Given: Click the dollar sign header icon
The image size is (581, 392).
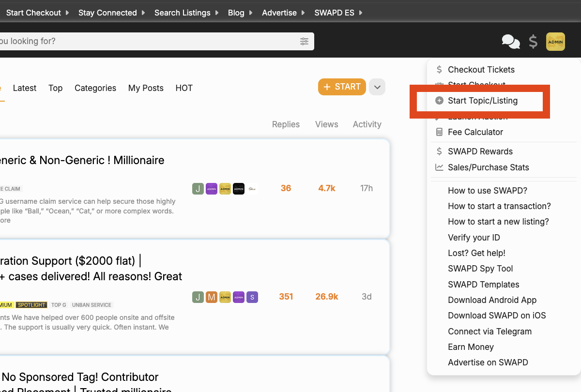Looking at the screenshot, I should point(533,42).
